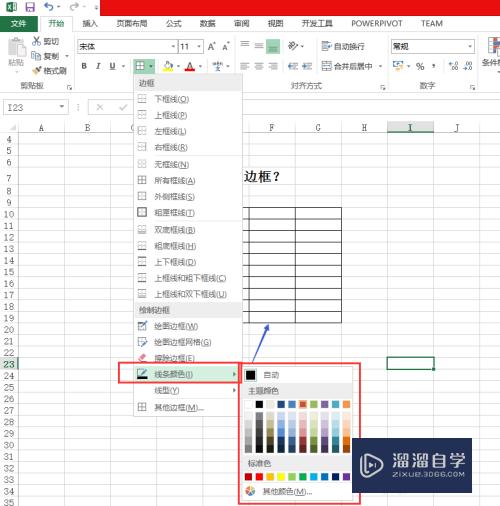The height and width of the screenshot is (506, 500).
Task: Click the comma style icon
Action: pyautogui.click(x=434, y=66)
